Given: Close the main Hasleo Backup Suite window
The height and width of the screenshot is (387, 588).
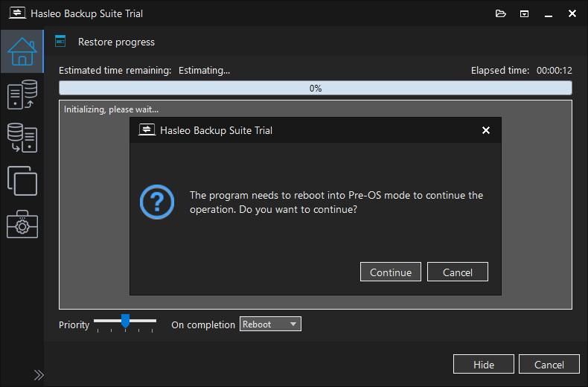Looking at the screenshot, I should coord(572,13).
